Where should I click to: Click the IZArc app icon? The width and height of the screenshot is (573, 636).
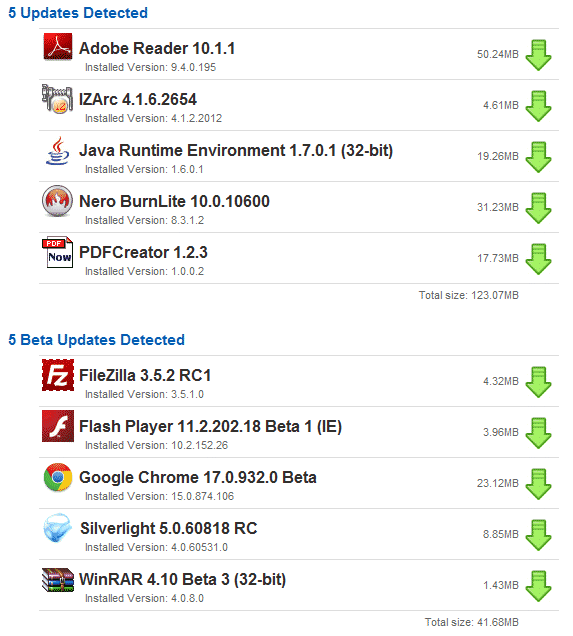58,99
